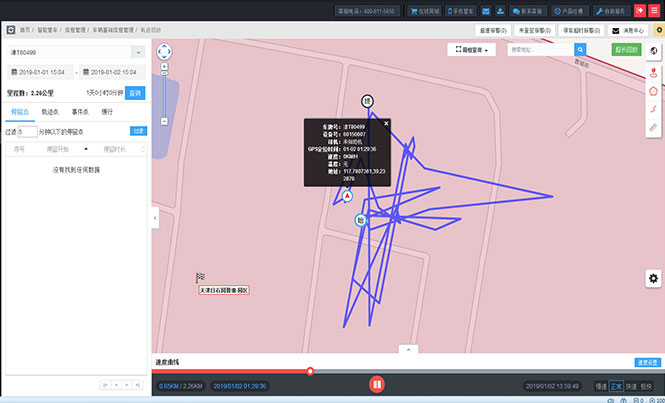665x403 pixels.
Task: Click the blue address search magnifier icon
Action: click(580, 48)
